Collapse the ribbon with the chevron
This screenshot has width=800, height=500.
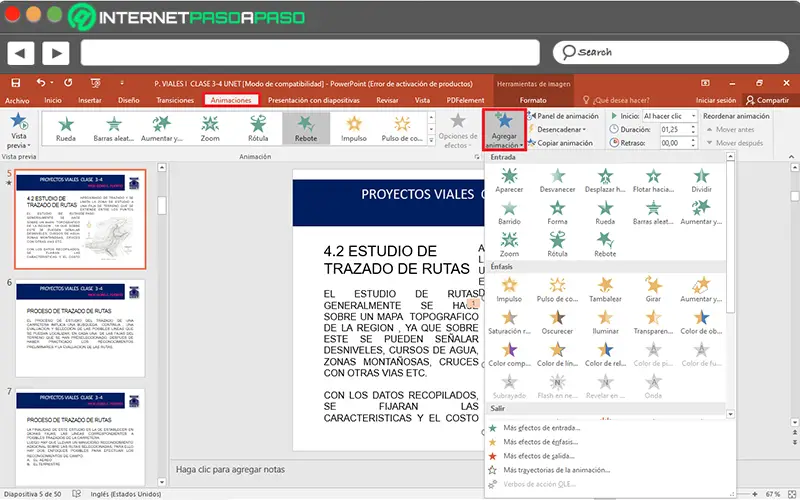[x=791, y=157]
